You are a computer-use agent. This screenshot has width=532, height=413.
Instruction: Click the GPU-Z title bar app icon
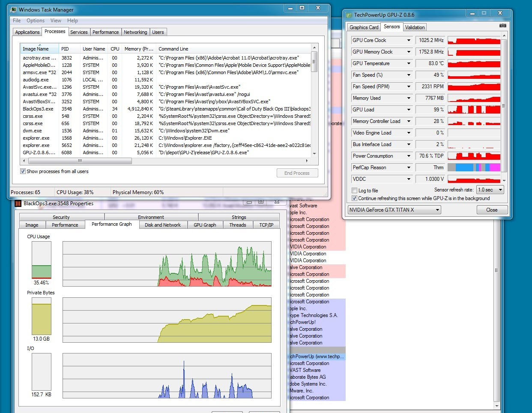pyautogui.click(x=349, y=15)
